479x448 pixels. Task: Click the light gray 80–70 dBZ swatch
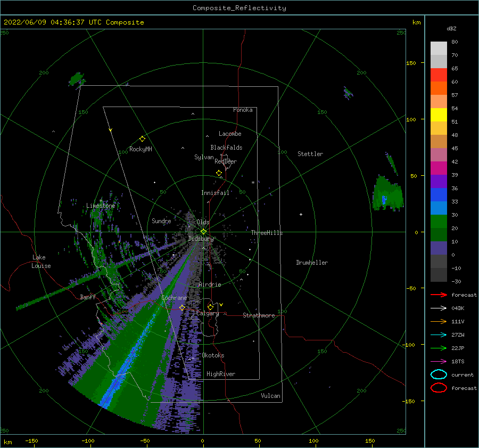439,48
